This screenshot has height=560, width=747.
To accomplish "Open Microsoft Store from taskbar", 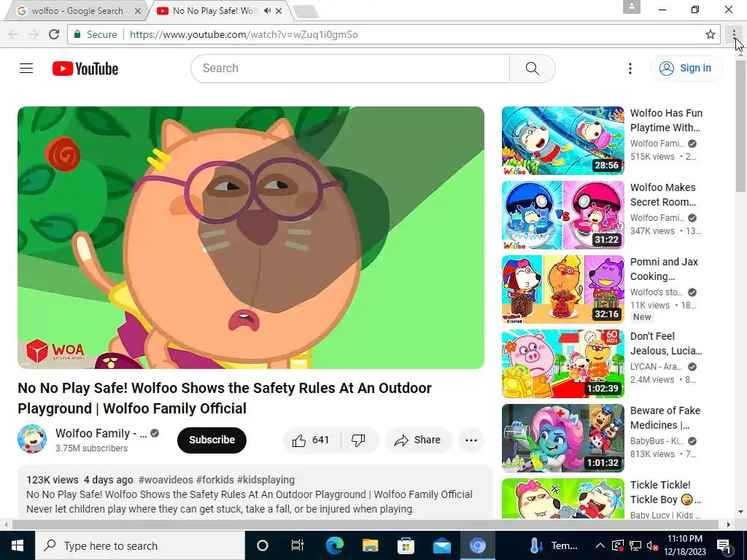I will (x=406, y=545).
